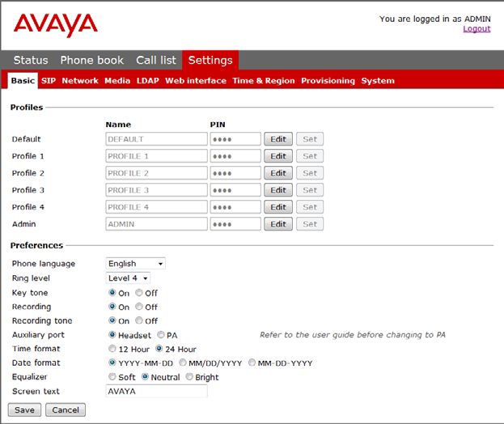The image size is (504, 424).
Task: Open Time & Region settings
Action: click(x=264, y=80)
